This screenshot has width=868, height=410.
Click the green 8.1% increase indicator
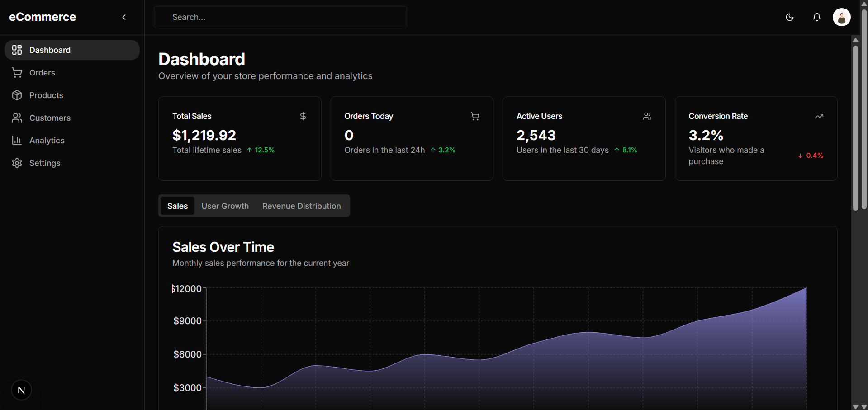pyautogui.click(x=626, y=150)
